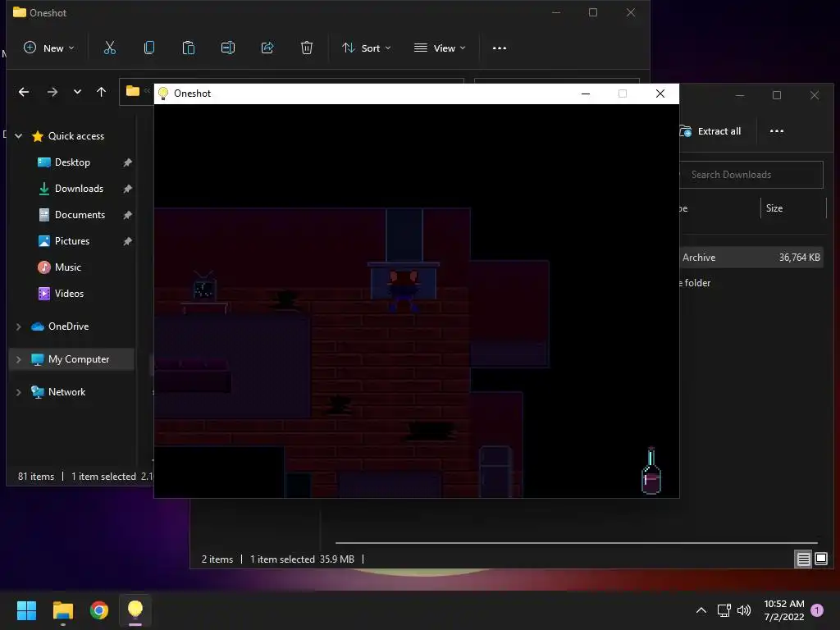Open the View dropdown menu
840x630 pixels.
[440, 48]
